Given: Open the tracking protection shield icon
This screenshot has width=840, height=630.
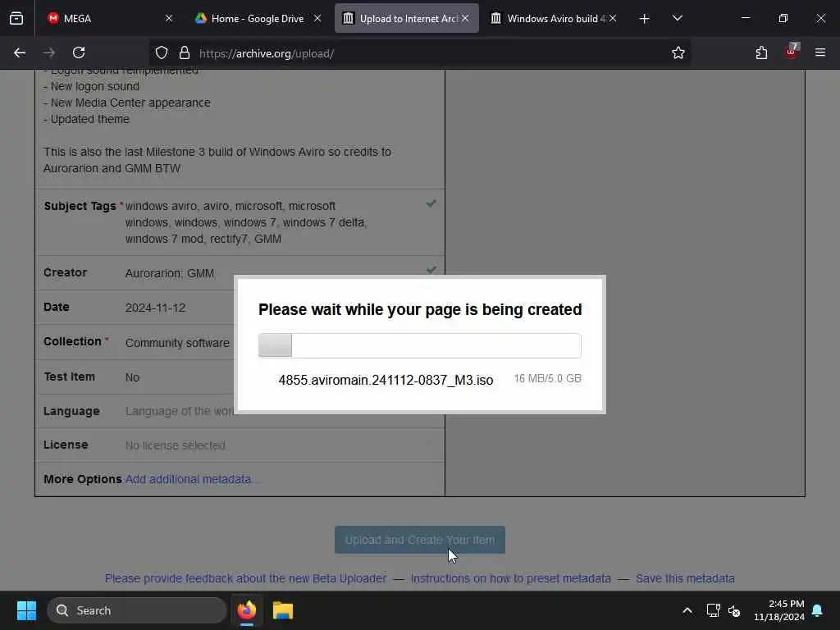Looking at the screenshot, I should point(162,53).
